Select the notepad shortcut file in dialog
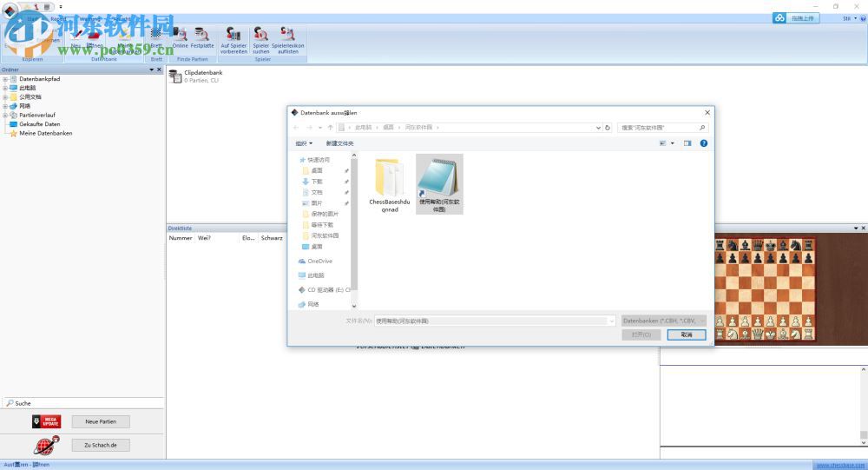 439,184
